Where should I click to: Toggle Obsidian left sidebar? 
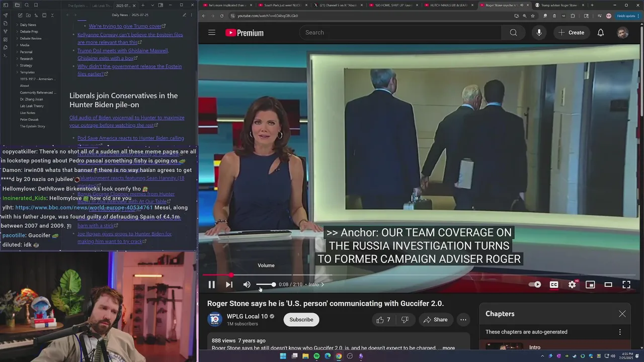6,5
